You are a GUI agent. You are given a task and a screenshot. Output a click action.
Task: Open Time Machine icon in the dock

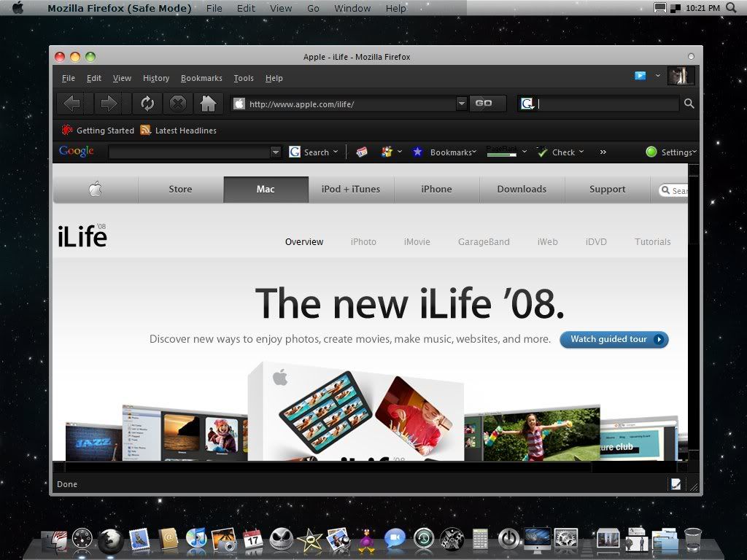click(x=424, y=540)
